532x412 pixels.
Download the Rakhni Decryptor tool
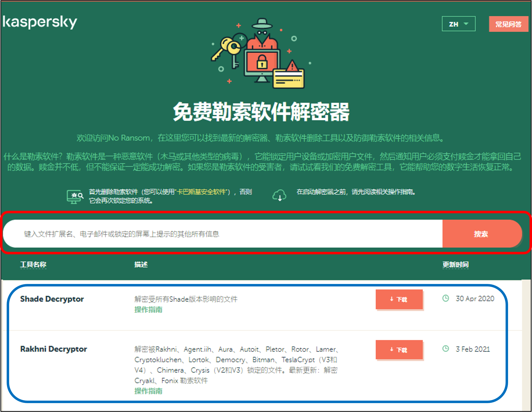click(399, 350)
